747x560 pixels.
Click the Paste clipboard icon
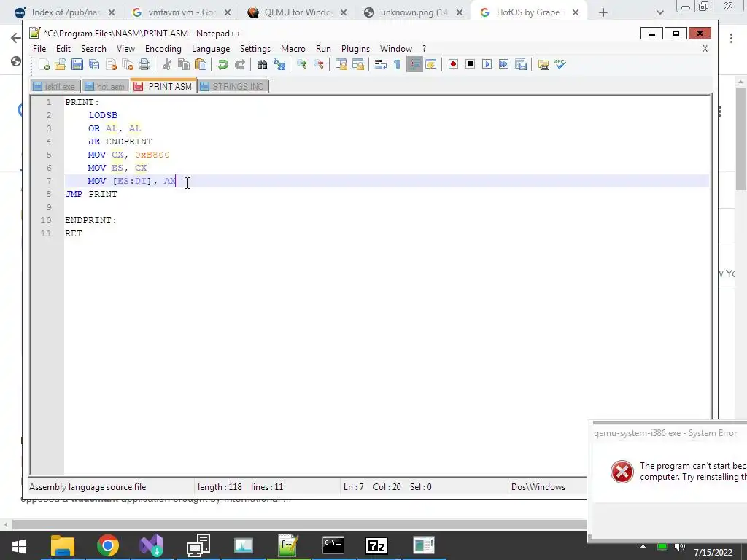[201, 64]
